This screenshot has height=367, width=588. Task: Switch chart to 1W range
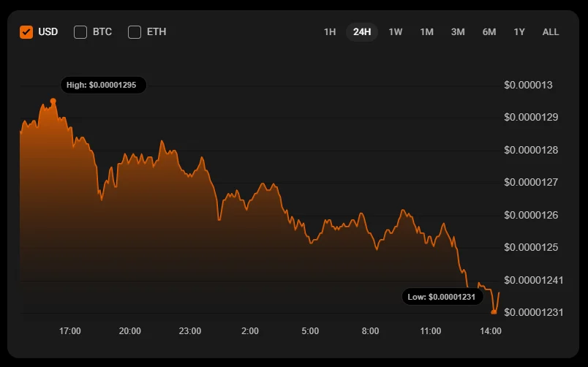click(x=396, y=32)
